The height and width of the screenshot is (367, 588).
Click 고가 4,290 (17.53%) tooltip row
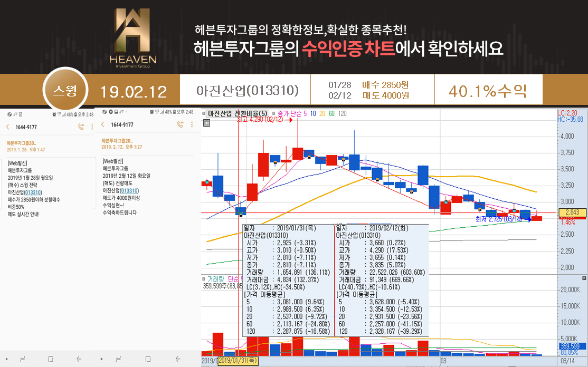374,250
